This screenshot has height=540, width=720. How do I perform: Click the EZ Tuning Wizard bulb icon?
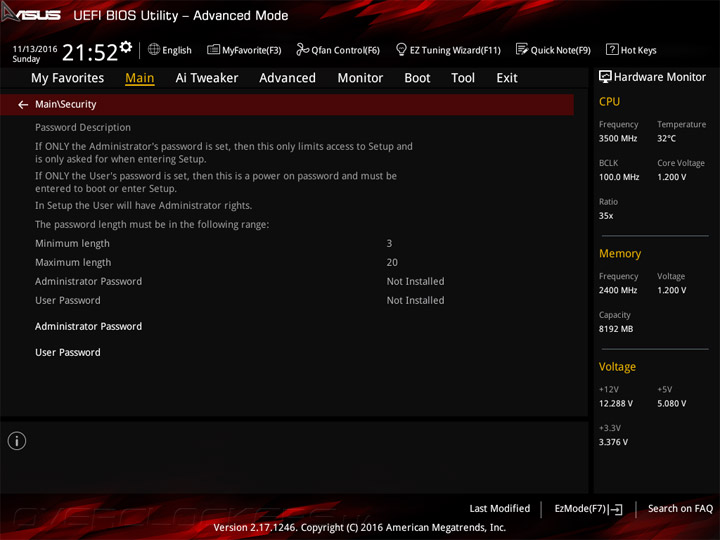click(401, 49)
